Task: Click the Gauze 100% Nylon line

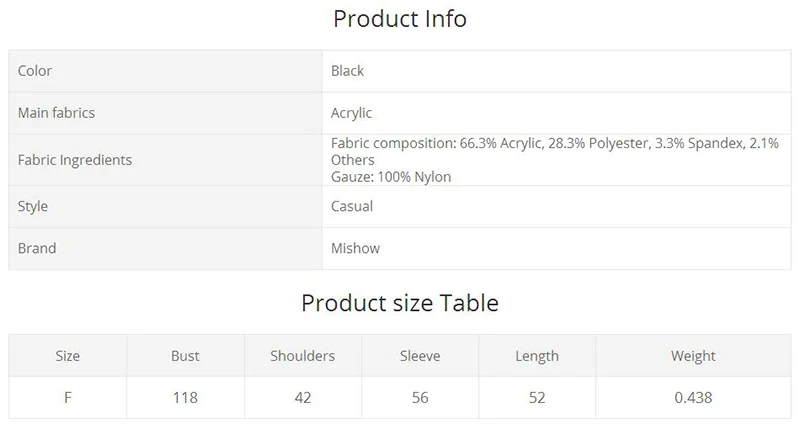Action: 391,177
